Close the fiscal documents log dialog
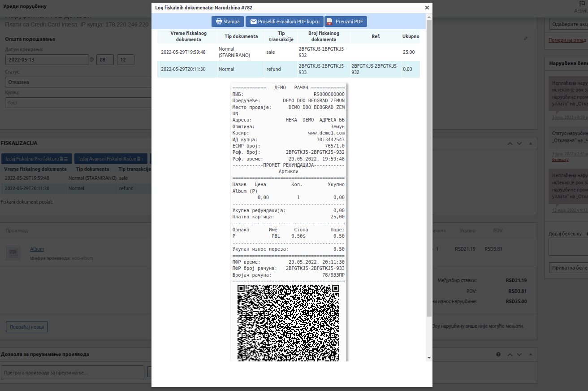This screenshot has height=391, width=588. point(427,8)
